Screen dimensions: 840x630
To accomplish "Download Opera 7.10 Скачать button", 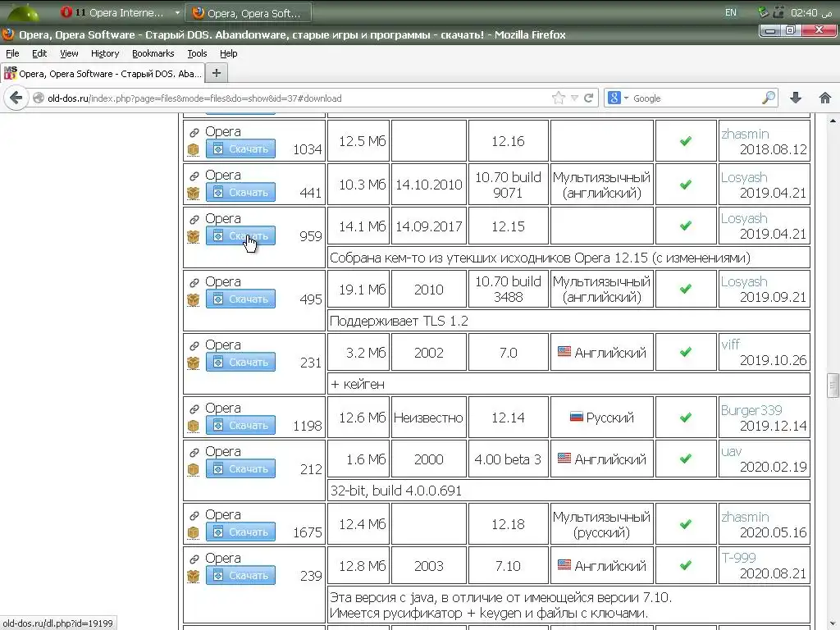I will (x=240, y=575).
